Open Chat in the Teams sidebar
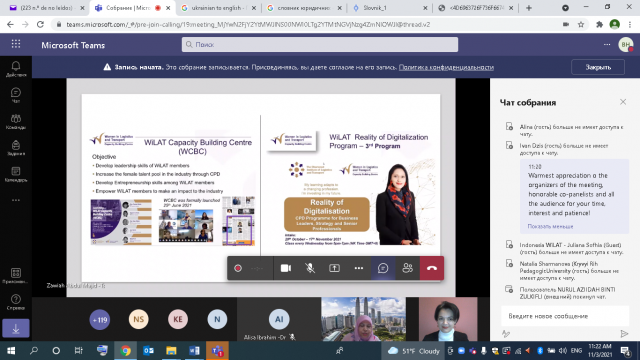 [16, 96]
